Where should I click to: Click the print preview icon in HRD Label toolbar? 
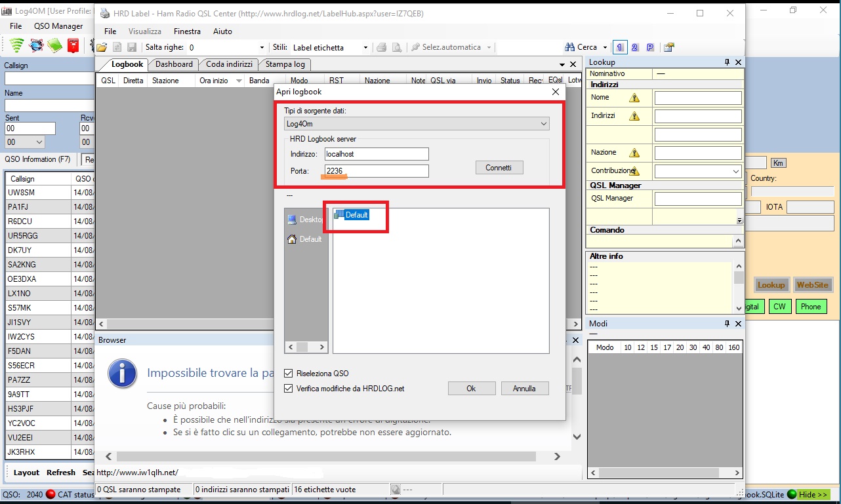396,47
